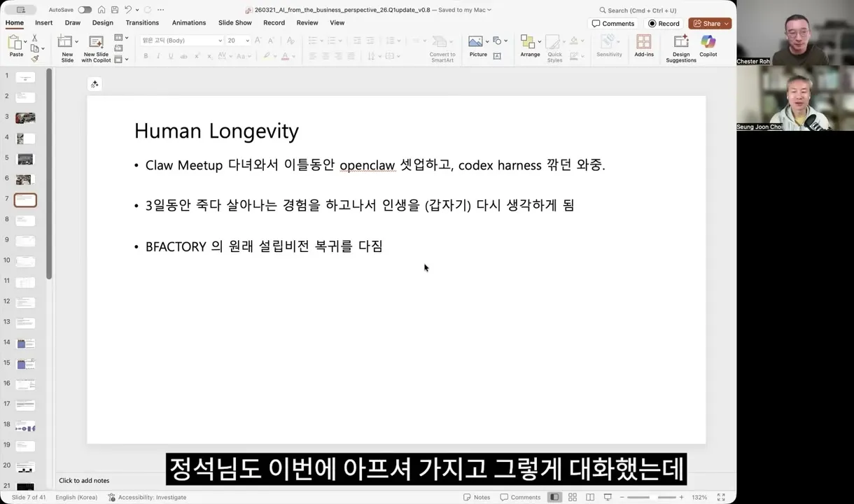Select slide 3 thumbnail in the sidebar
Viewport: 854px width, 504px height.
click(25, 117)
